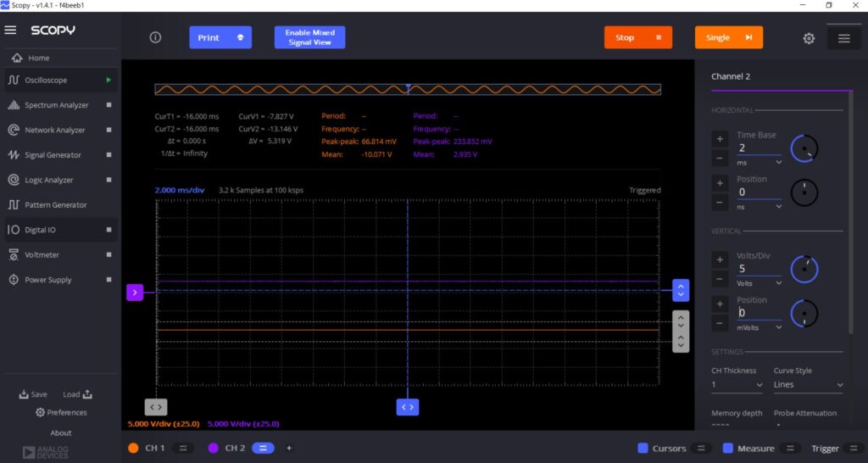The height and width of the screenshot is (463, 868).
Task: Toggle the Cursors checkbox
Action: coord(643,448)
